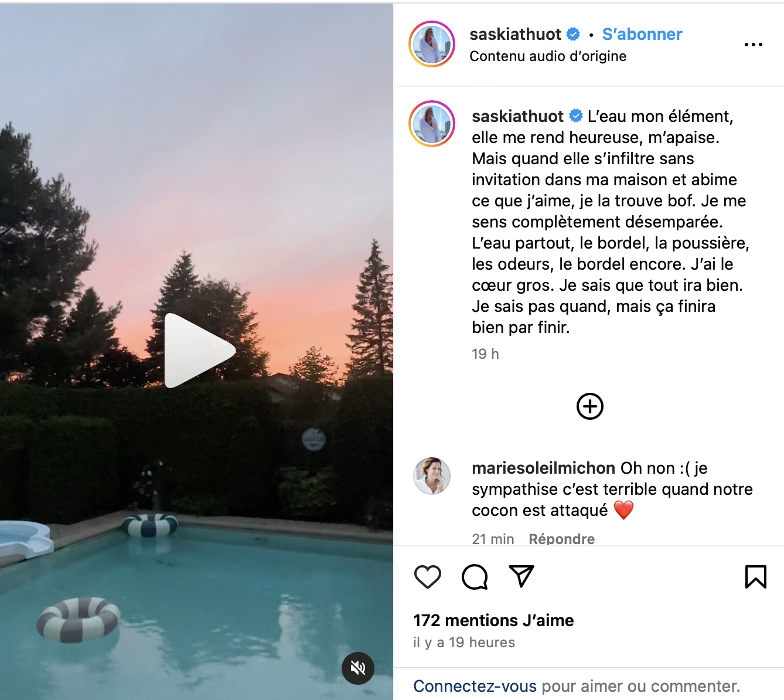The width and height of the screenshot is (784, 700).
Task: Reply to comment with Répondre
Action: coord(561,539)
